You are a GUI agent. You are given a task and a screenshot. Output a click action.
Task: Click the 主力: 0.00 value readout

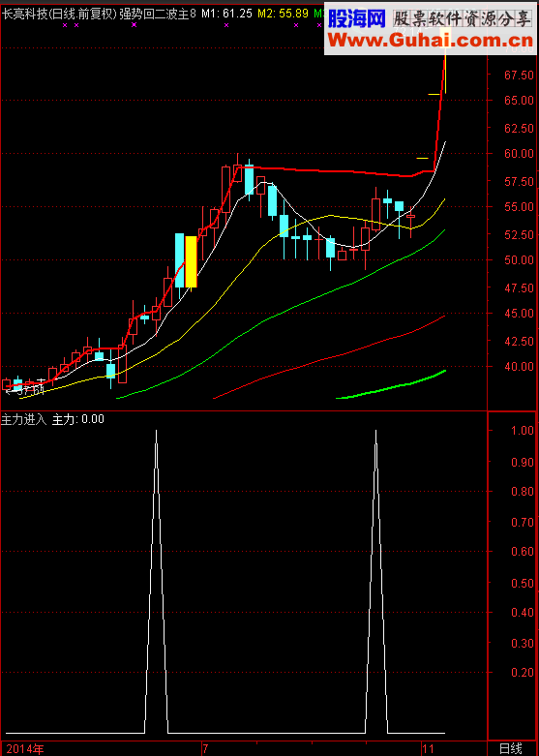tap(78, 419)
